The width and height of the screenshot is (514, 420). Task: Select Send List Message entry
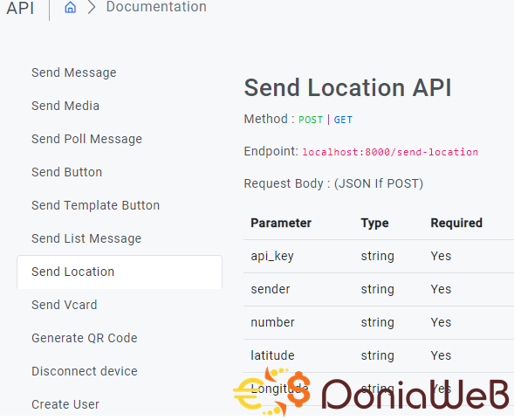(86, 238)
